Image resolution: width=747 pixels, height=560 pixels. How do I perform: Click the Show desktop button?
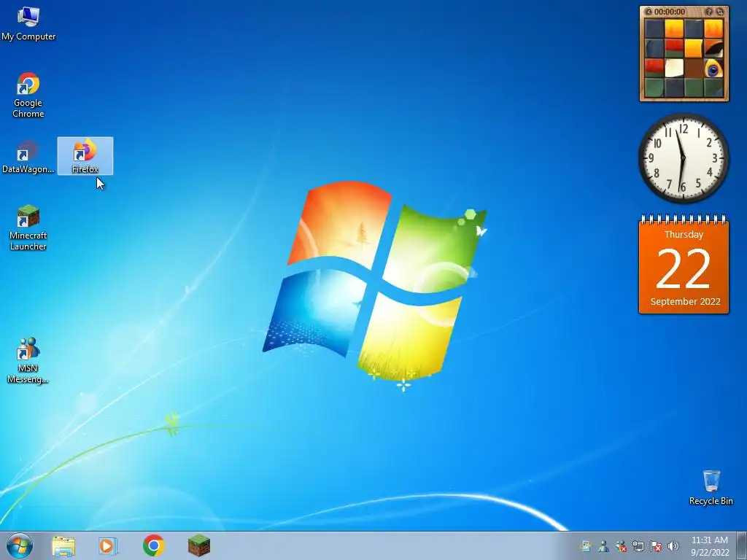tap(742, 545)
